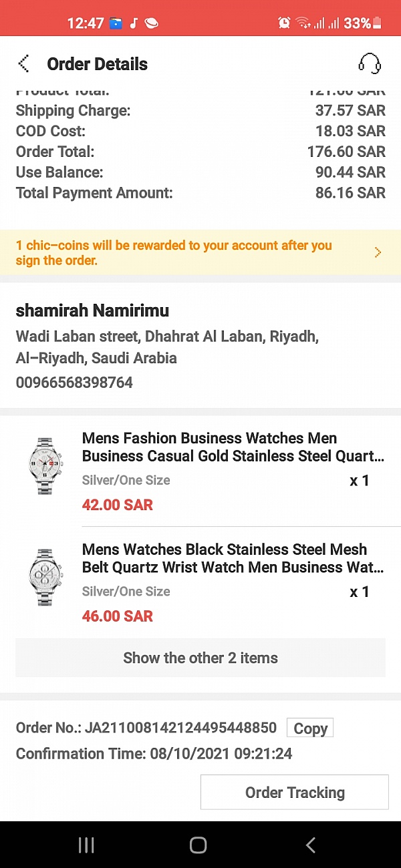
Task: Tap the phone number 00966568398764
Action: pyautogui.click(x=74, y=383)
